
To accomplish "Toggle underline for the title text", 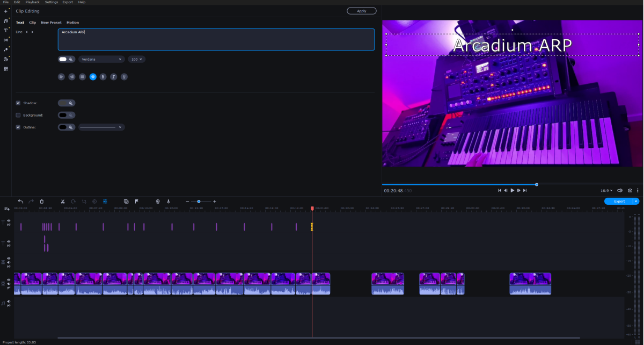I will (x=124, y=77).
